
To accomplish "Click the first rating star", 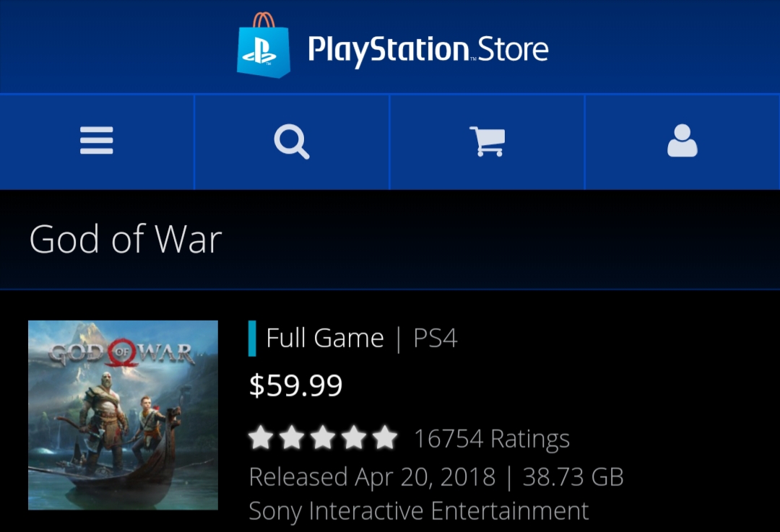I will click(261, 437).
